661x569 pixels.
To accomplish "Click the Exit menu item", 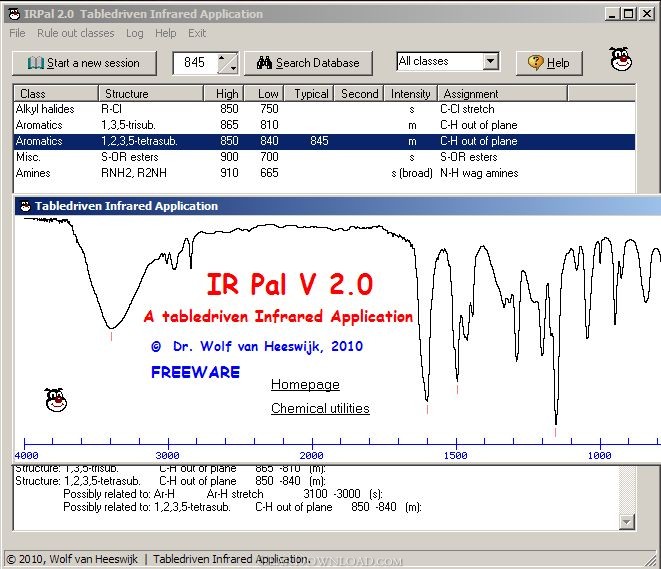I will [197, 33].
